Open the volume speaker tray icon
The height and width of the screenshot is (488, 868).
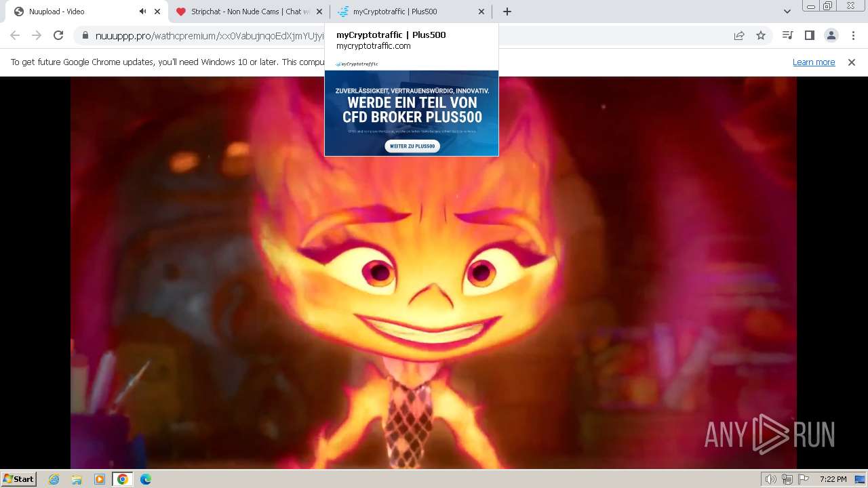[771, 479]
